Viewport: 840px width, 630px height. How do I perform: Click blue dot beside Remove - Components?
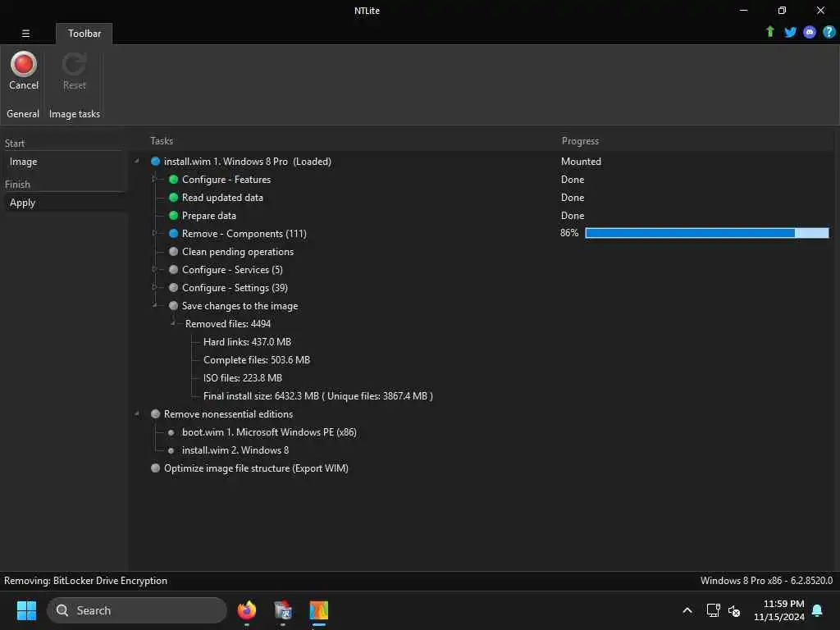point(173,234)
